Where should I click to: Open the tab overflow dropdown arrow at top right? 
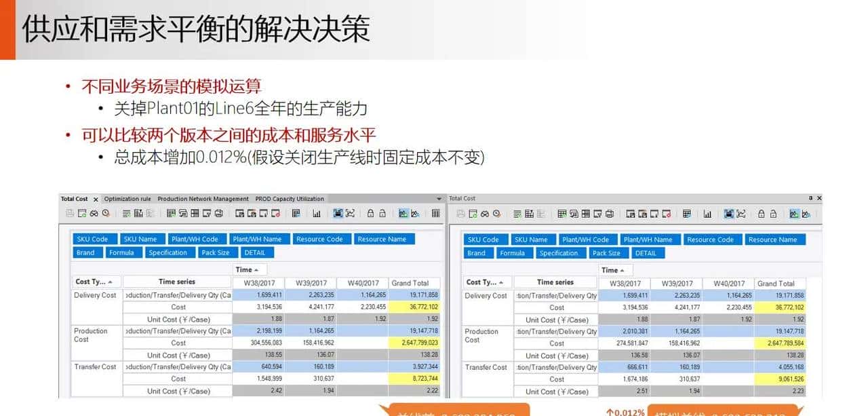coord(437,199)
